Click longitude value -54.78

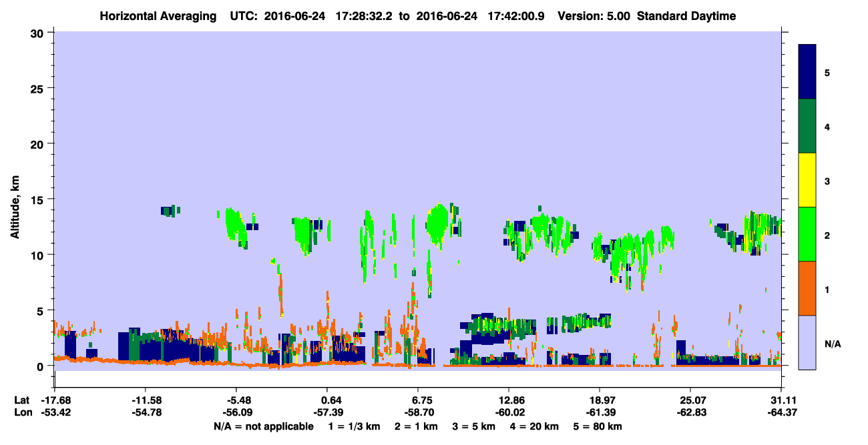pos(146,412)
